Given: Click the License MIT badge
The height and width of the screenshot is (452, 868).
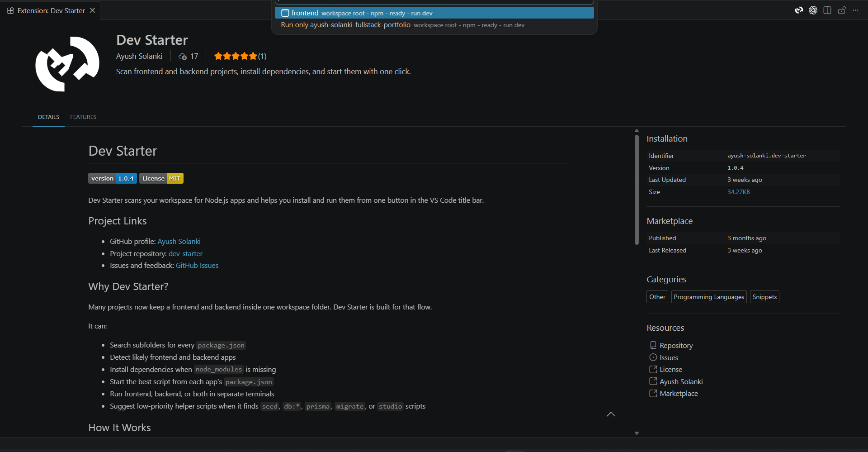Looking at the screenshot, I should pos(161,178).
